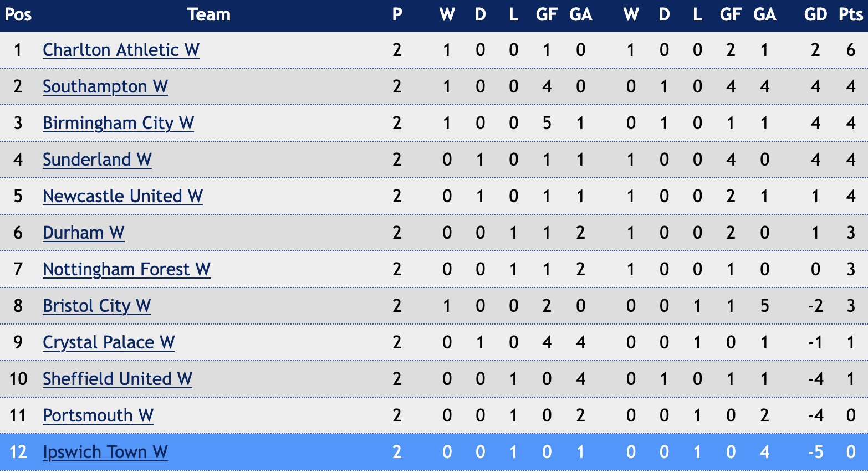868x473 pixels.
Task: Open the Southampton W team link
Action: [105, 86]
